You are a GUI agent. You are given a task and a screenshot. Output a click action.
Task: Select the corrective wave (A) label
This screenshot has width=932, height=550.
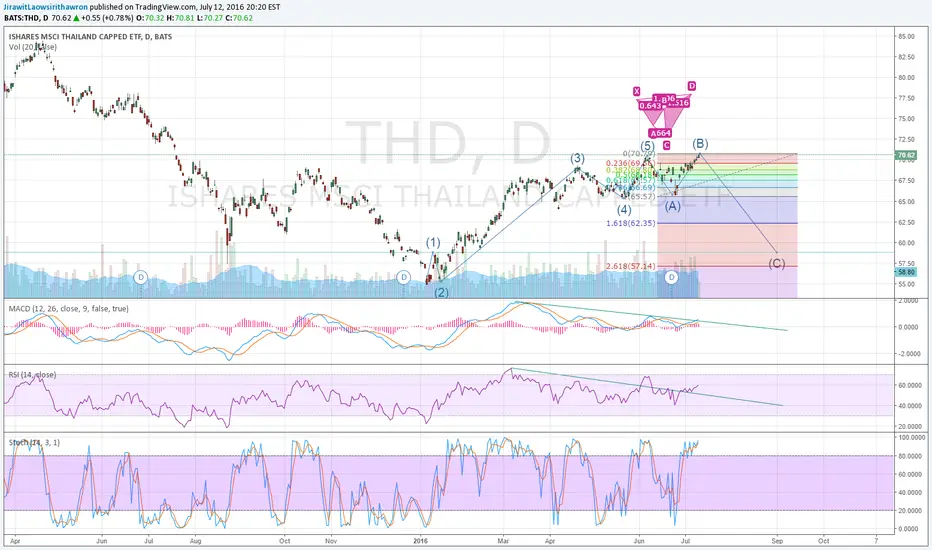[672, 206]
